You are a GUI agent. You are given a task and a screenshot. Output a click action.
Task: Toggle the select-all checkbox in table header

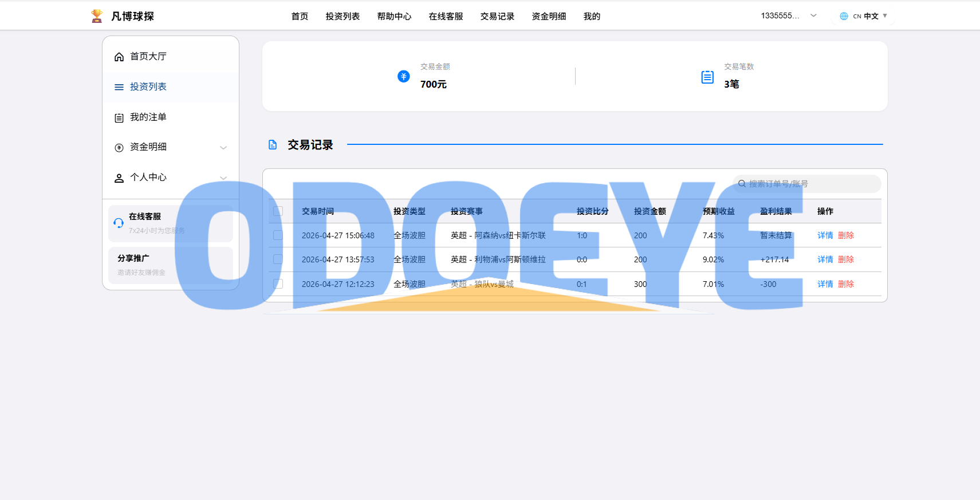point(278,211)
